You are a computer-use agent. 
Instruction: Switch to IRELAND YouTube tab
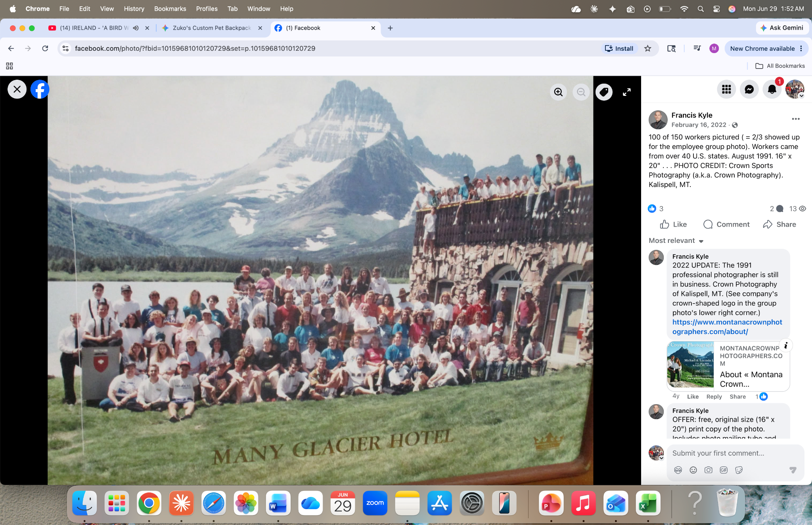coord(94,28)
